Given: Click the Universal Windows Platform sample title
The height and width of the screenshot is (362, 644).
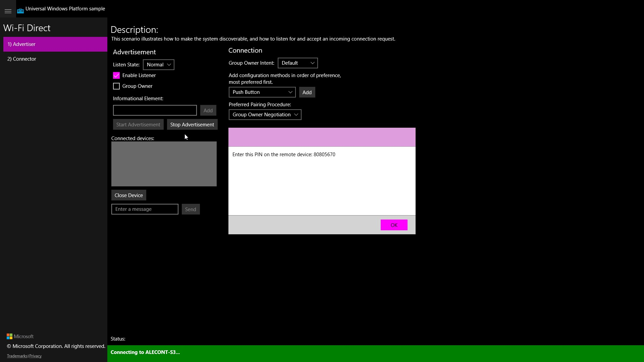Looking at the screenshot, I should 65,9.
